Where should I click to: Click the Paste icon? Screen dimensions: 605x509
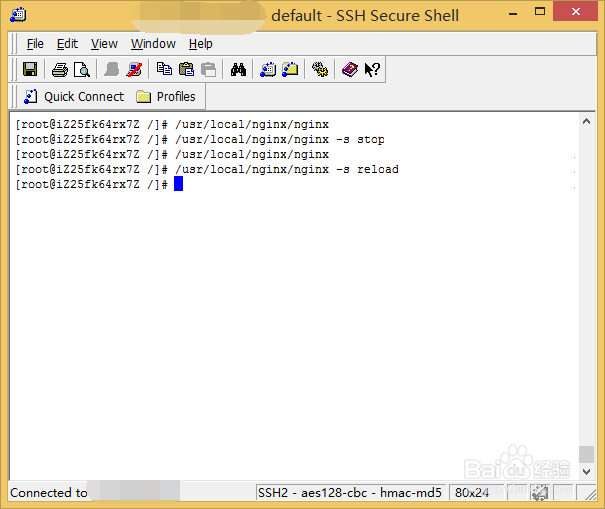pos(186,70)
